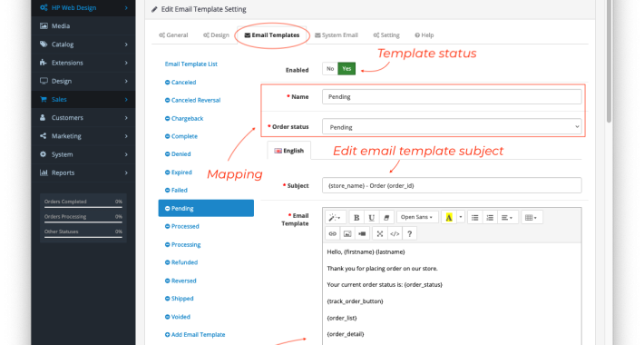Click into the Name input field
The height and width of the screenshot is (345, 644).
452,97
